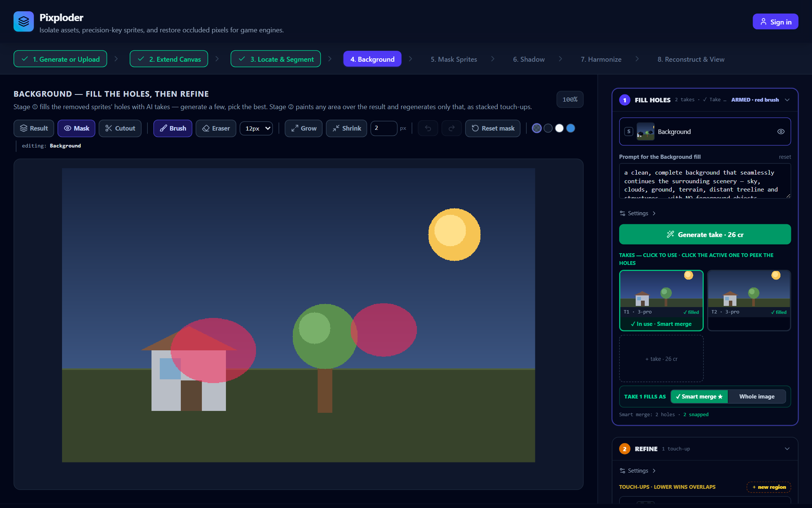Click Reset mask button
Screen dimensions: 812x508
(493, 128)
